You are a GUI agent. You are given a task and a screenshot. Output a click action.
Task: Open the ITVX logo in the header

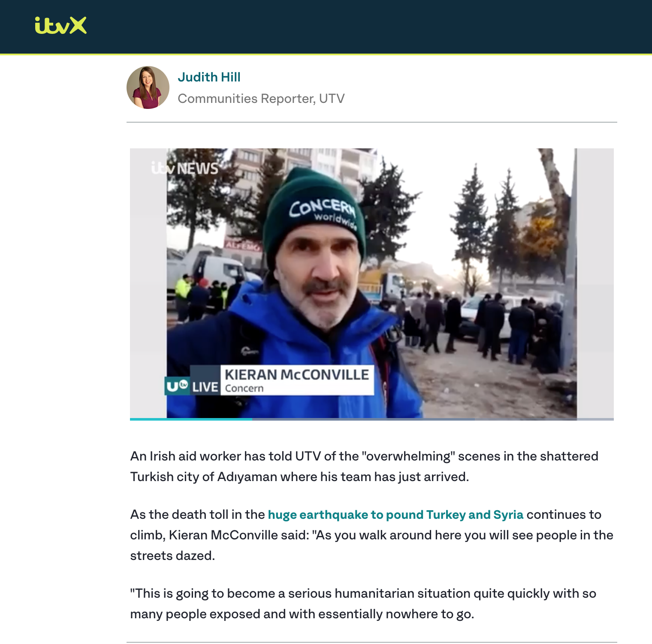tap(60, 25)
